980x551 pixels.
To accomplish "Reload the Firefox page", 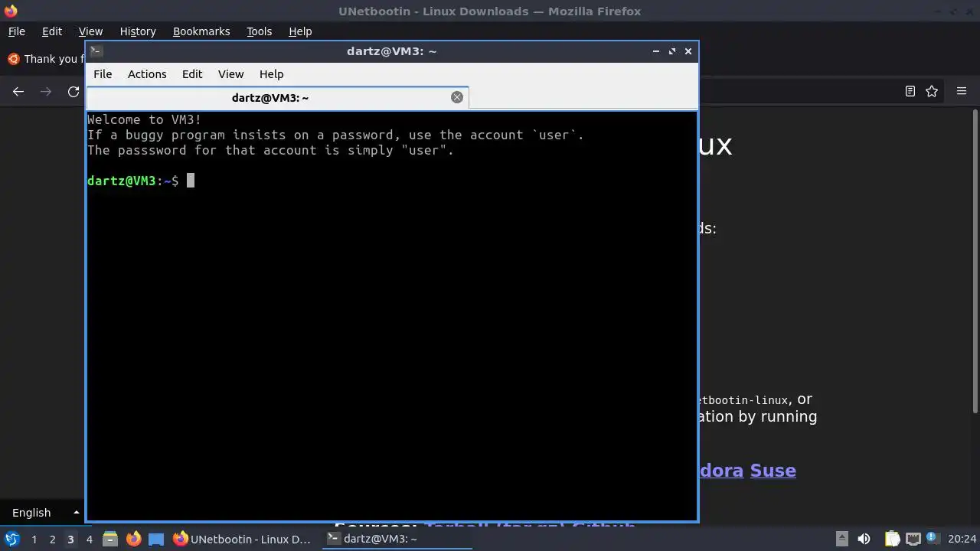I will 73,92.
